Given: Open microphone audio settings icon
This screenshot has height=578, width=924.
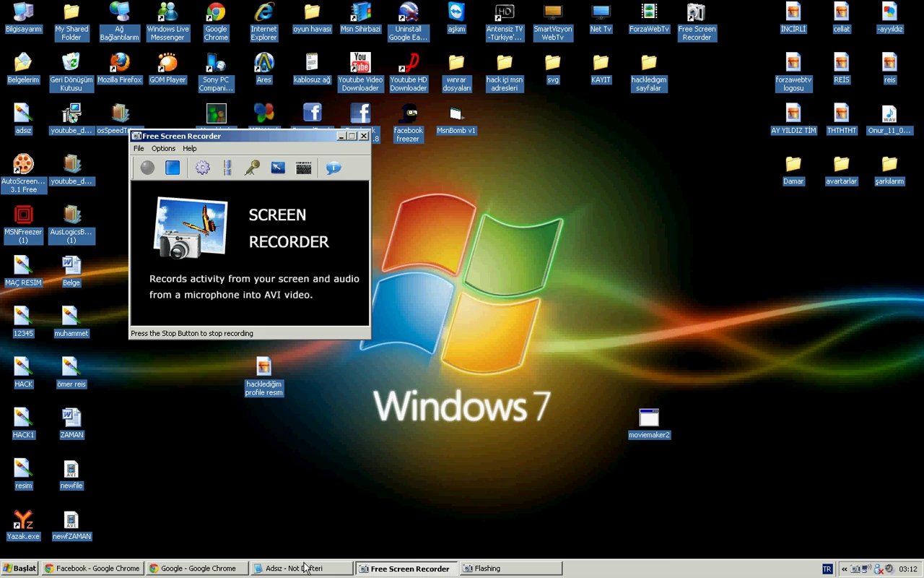Looking at the screenshot, I should coord(252,168).
